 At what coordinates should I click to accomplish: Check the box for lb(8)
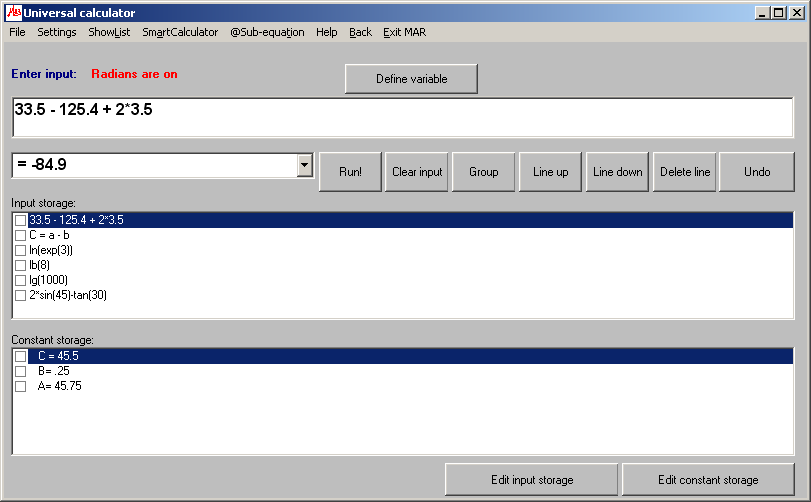[20, 265]
